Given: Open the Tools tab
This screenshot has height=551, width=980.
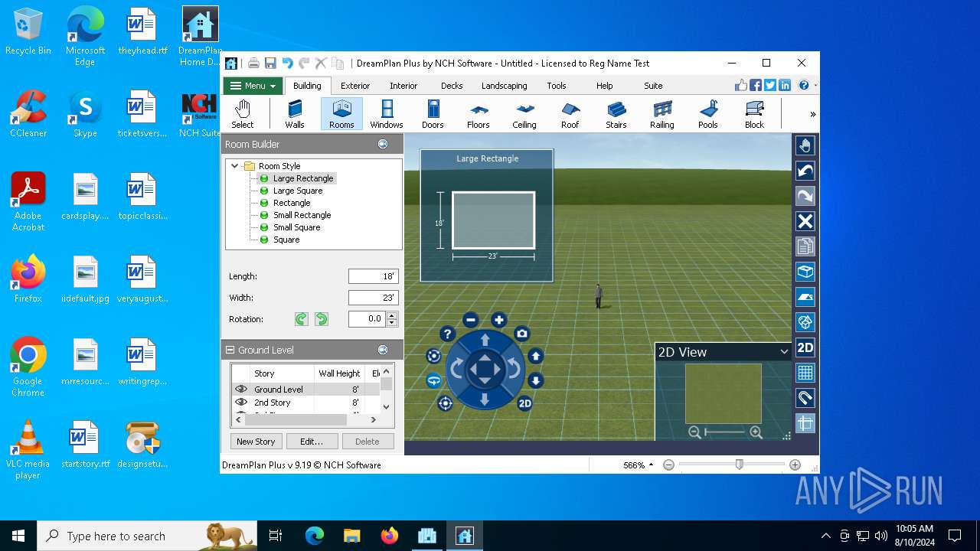Looking at the screenshot, I should pos(557,86).
